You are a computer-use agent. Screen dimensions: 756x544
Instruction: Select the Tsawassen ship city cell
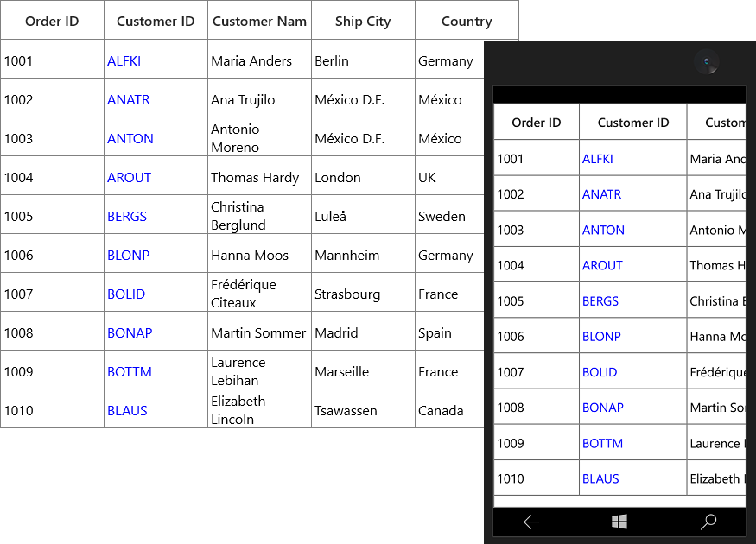363,410
